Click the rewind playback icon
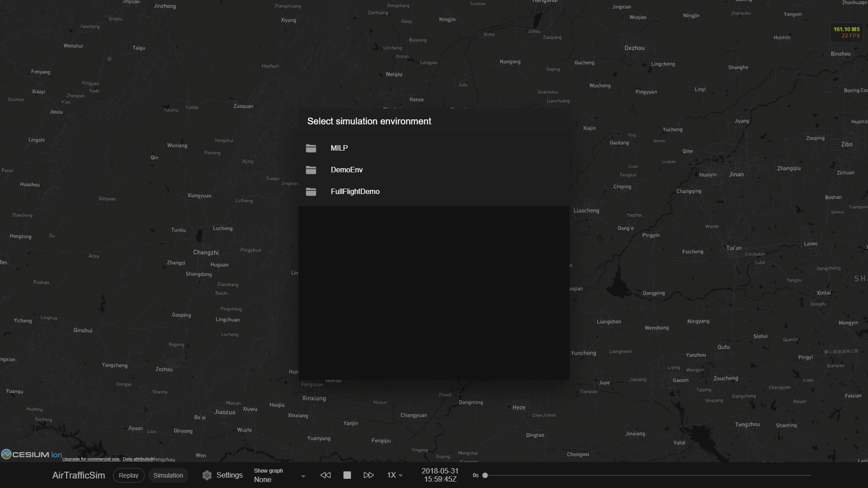 pos(325,475)
